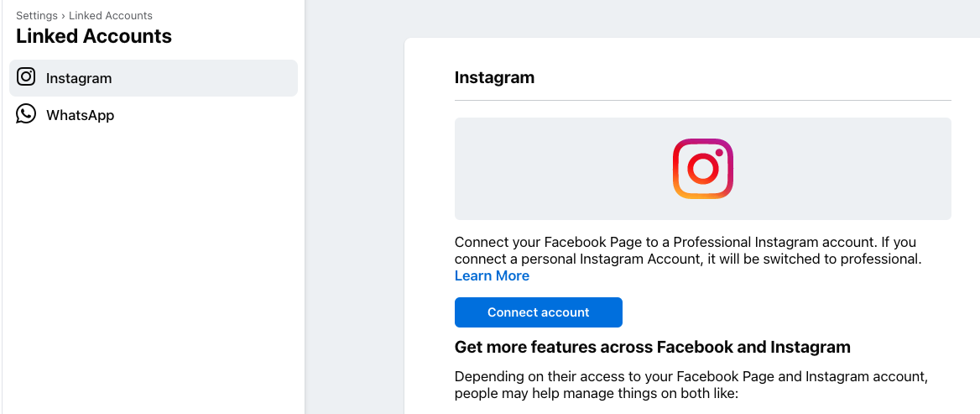Screen dimensions: 980x414
Task: Click the Get more features across Facebook heading
Action: (653, 347)
